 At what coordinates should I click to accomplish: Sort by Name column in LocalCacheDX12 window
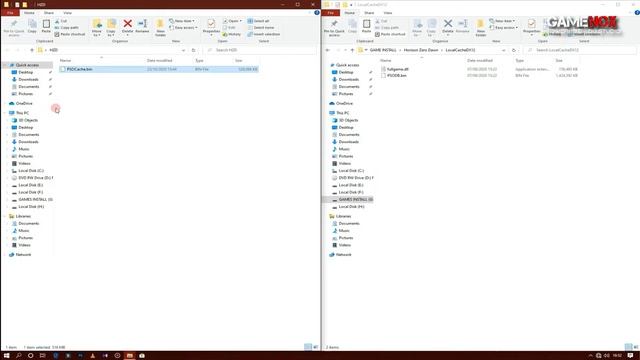coord(386,60)
